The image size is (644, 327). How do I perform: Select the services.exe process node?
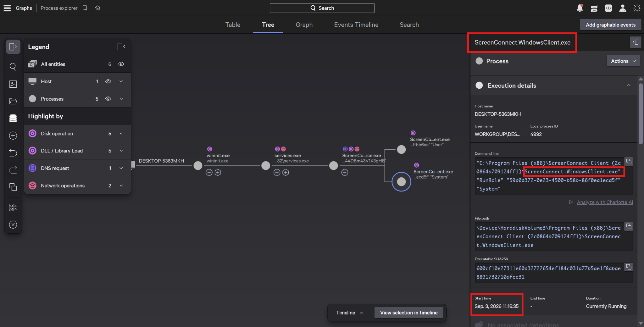coord(266,165)
